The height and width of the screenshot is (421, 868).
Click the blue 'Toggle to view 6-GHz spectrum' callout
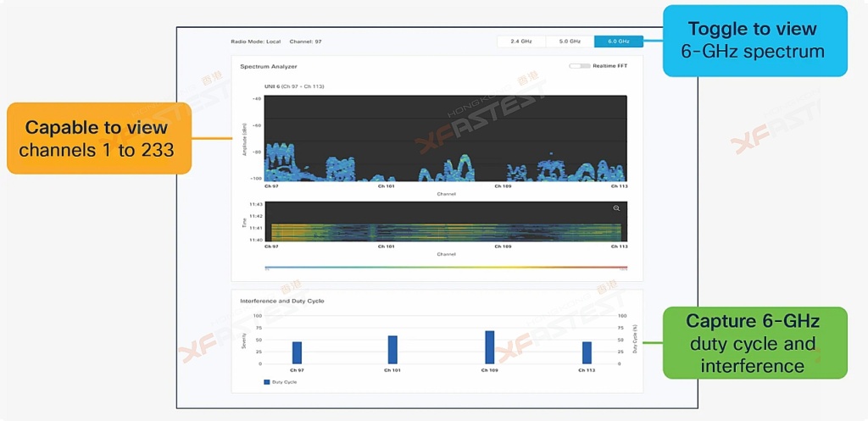coord(754,41)
